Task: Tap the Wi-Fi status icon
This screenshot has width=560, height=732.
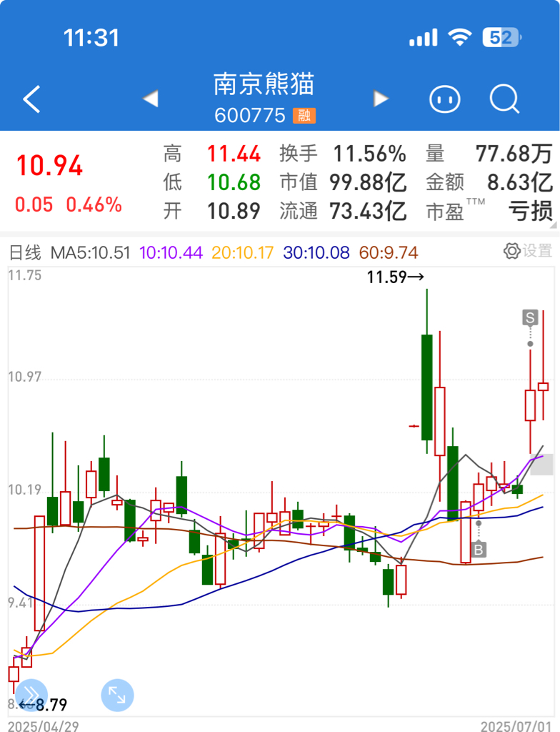Action: click(x=460, y=37)
